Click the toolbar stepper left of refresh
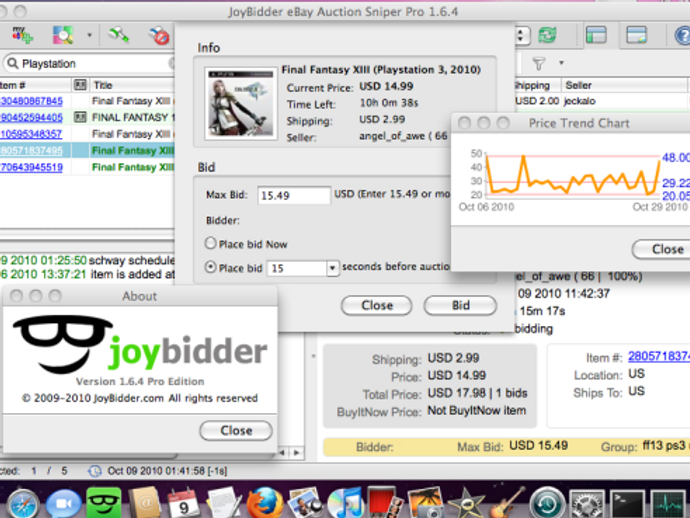Screen dimensions: 690x518 point(522,35)
